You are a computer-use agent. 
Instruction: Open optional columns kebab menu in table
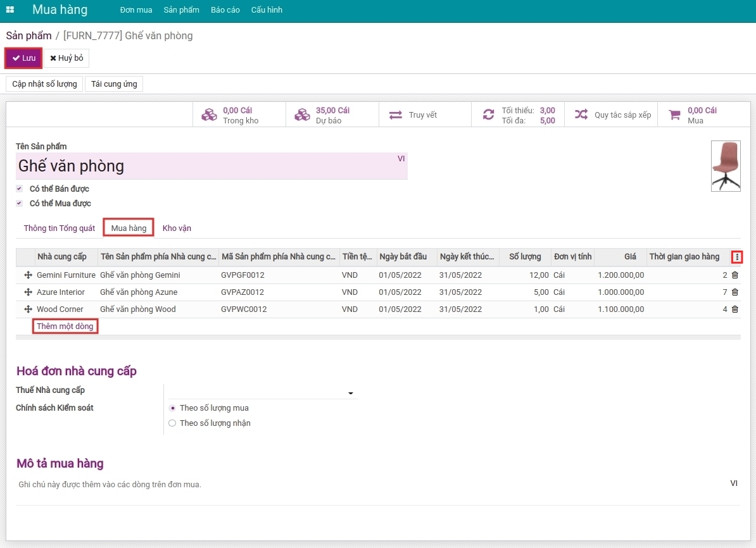pos(737,257)
